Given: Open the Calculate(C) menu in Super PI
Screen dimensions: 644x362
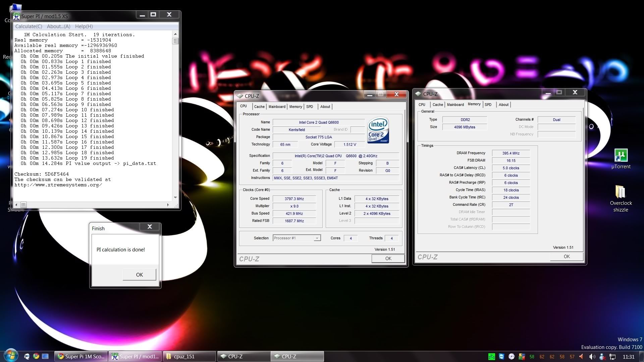Looking at the screenshot, I should point(29,26).
